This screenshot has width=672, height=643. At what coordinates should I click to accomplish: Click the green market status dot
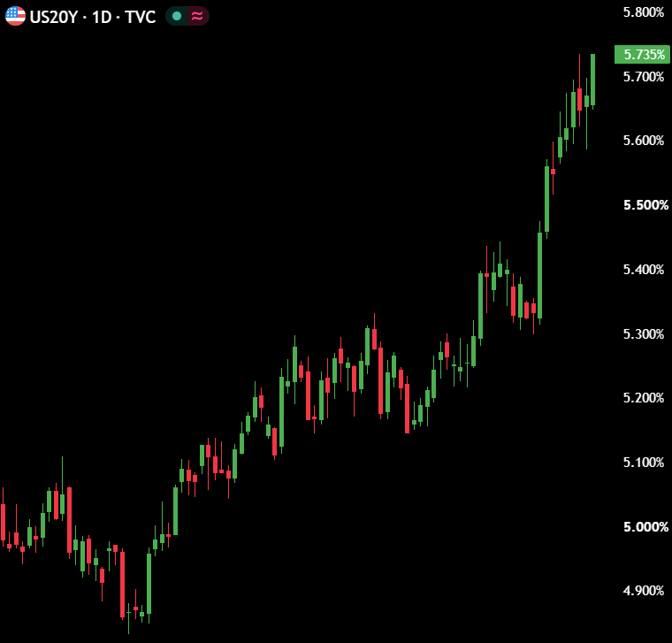pos(177,16)
